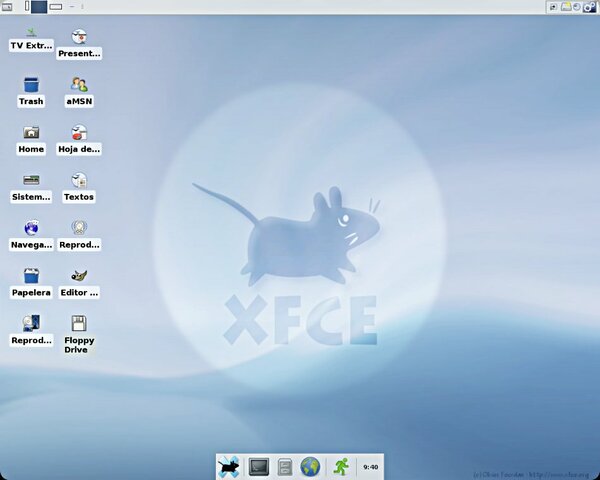This screenshot has height=480, width=600.
Task: Select the narrow first workspace in the pager
Action: [x=27, y=6]
